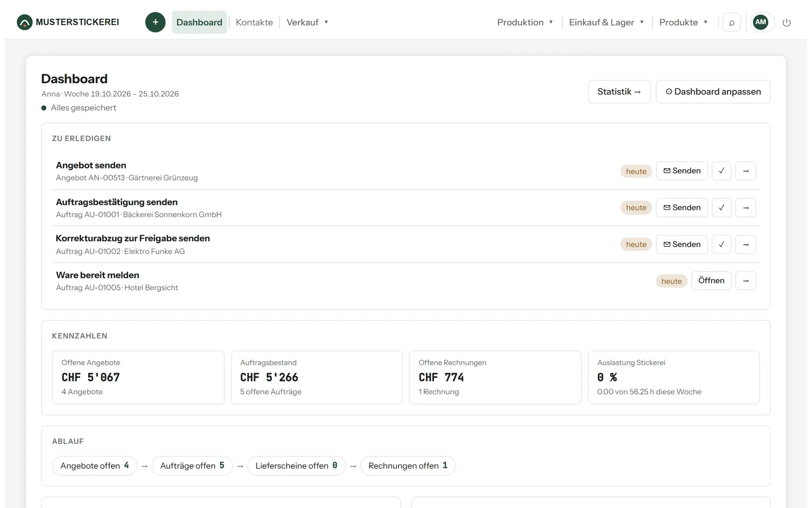Expand the Produktion menu
This screenshot has height=508, width=812.
[525, 22]
